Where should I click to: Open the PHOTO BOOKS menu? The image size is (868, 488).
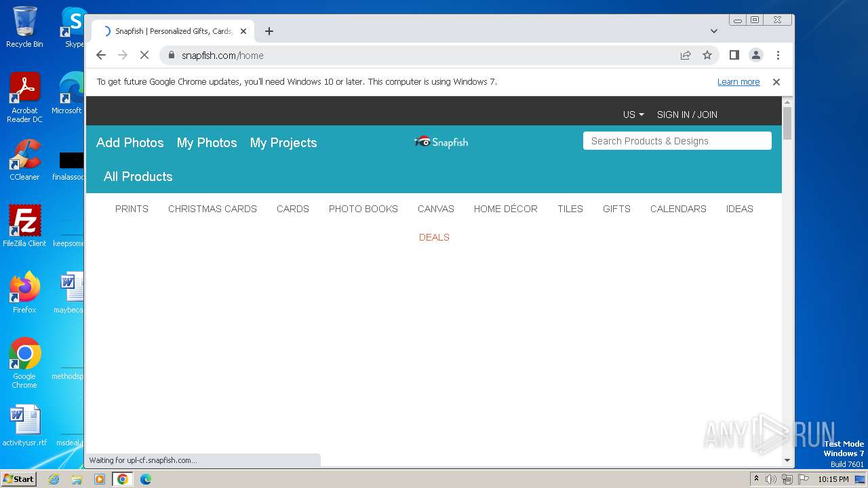coord(363,209)
